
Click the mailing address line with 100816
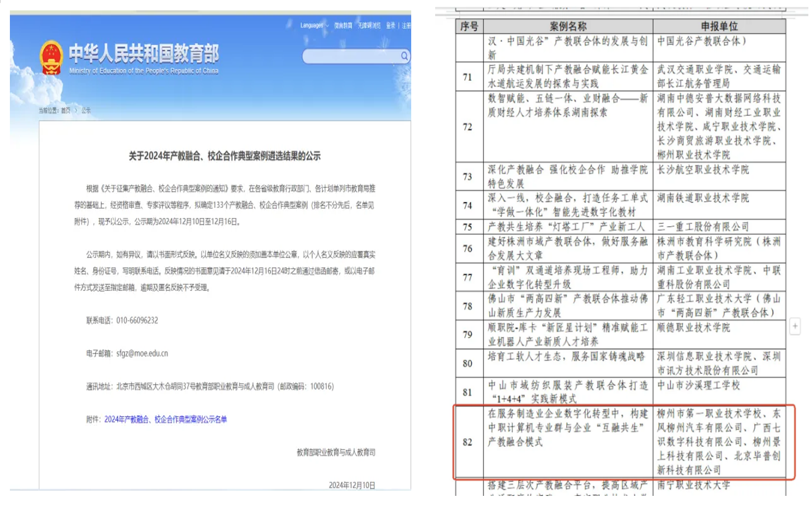[x=210, y=386]
